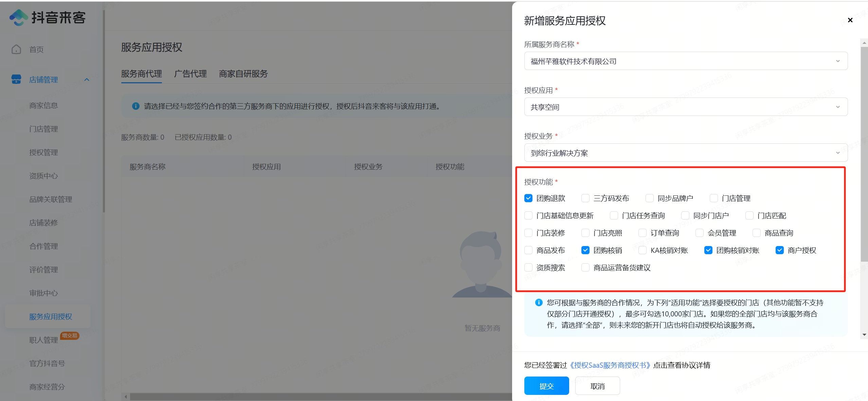868x401 pixels.
Task: Open 资质中心 sidebar item
Action: click(43, 176)
